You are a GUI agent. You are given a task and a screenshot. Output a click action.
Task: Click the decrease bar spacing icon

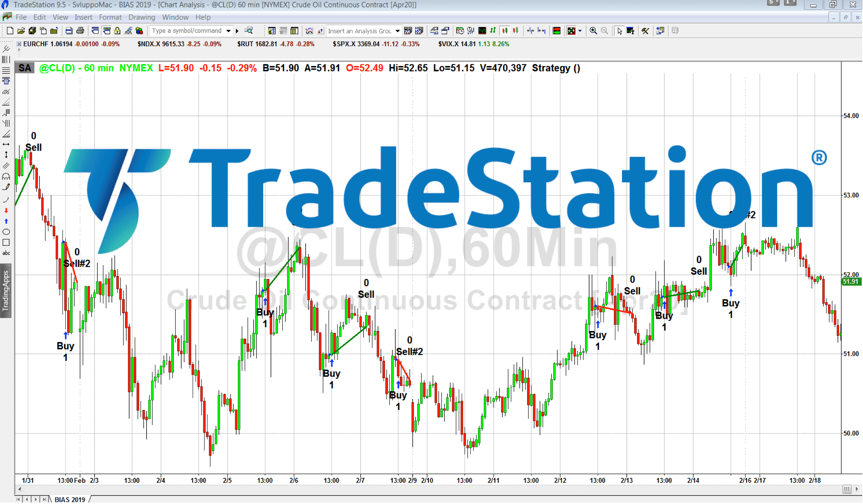(530, 31)
